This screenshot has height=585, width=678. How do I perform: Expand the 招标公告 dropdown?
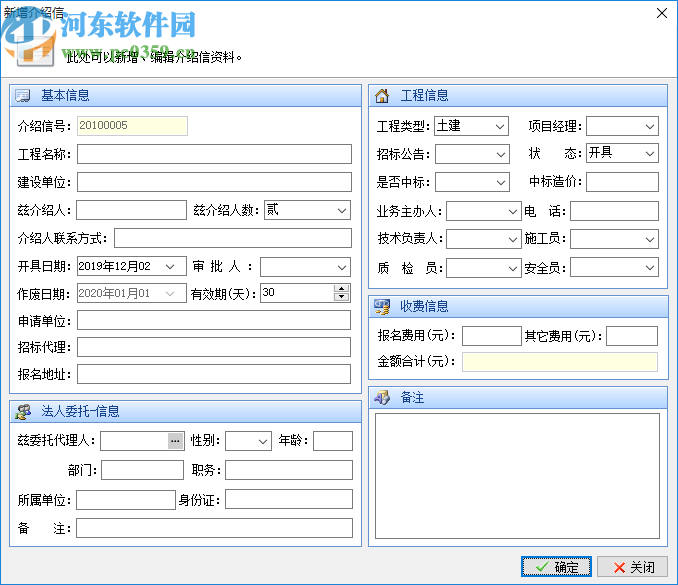pos(472,154)
